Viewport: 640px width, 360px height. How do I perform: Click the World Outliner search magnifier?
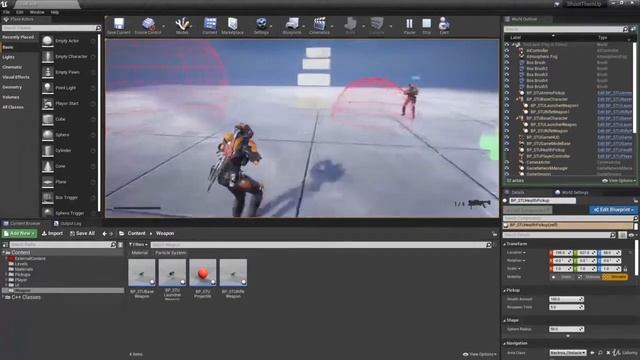[x=625, y=29]
